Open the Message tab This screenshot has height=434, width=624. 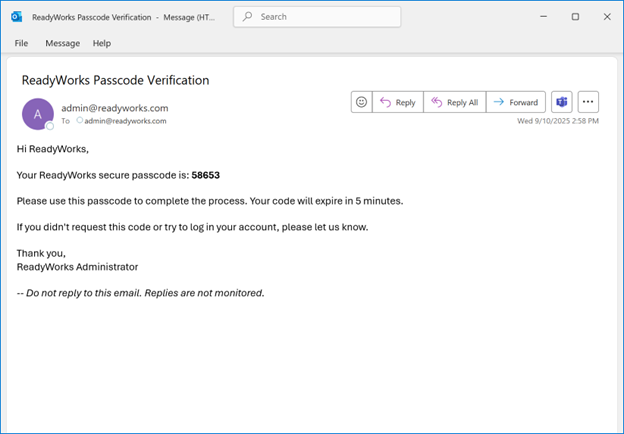tap(62, 43)
